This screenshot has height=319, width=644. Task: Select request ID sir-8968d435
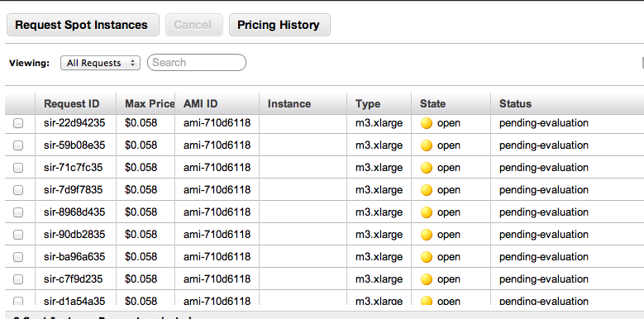tap(74, 212)
